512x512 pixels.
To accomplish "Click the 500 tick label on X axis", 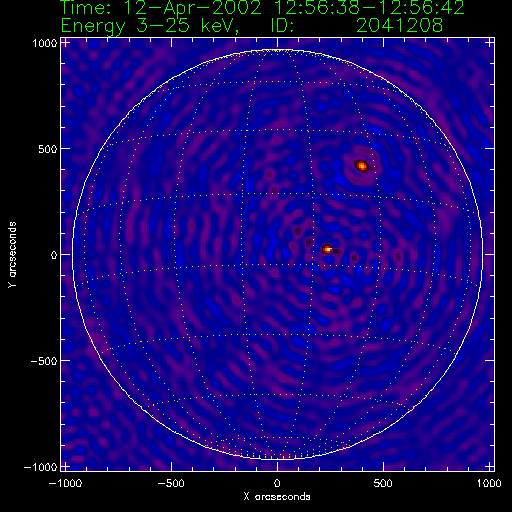I will 383,483.
